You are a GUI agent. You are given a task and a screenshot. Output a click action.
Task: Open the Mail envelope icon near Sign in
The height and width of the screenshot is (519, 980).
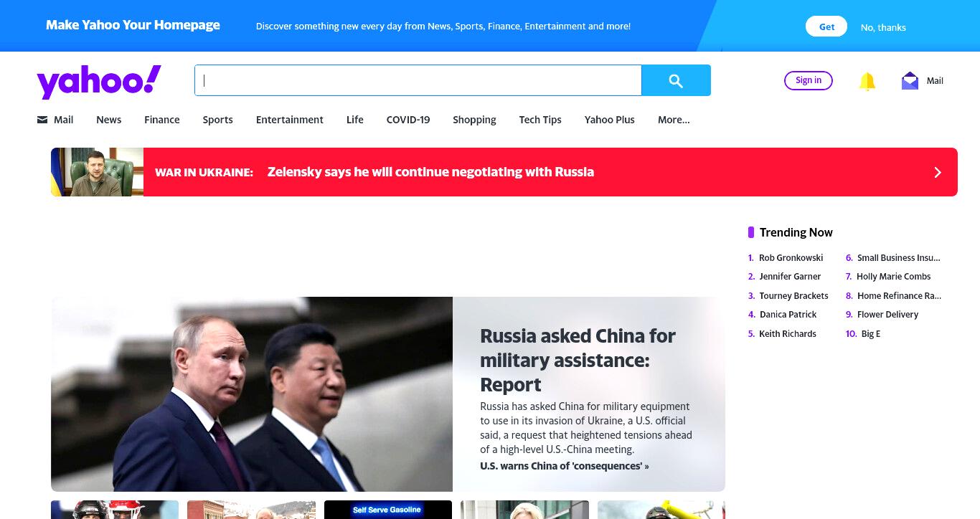(910, 81)
